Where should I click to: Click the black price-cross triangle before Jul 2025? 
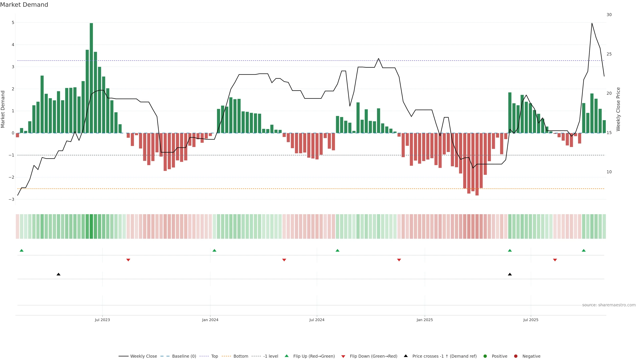[510, 274]
